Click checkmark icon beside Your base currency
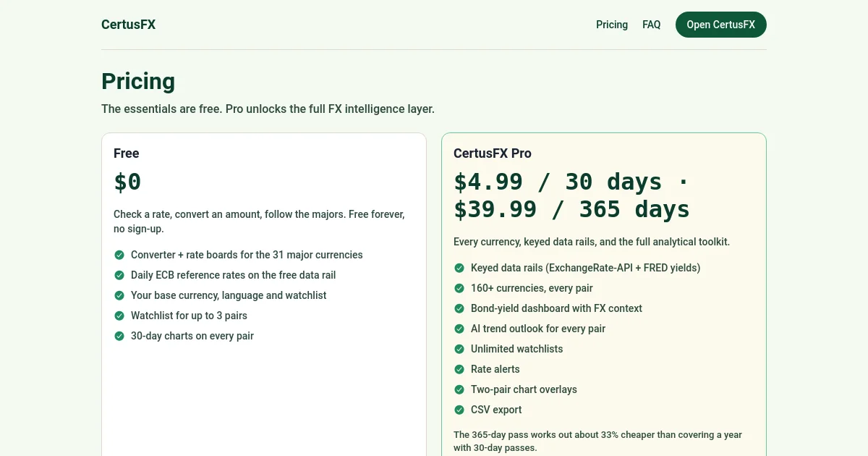This screenshot has width=868, height=456. pos(119,295)
